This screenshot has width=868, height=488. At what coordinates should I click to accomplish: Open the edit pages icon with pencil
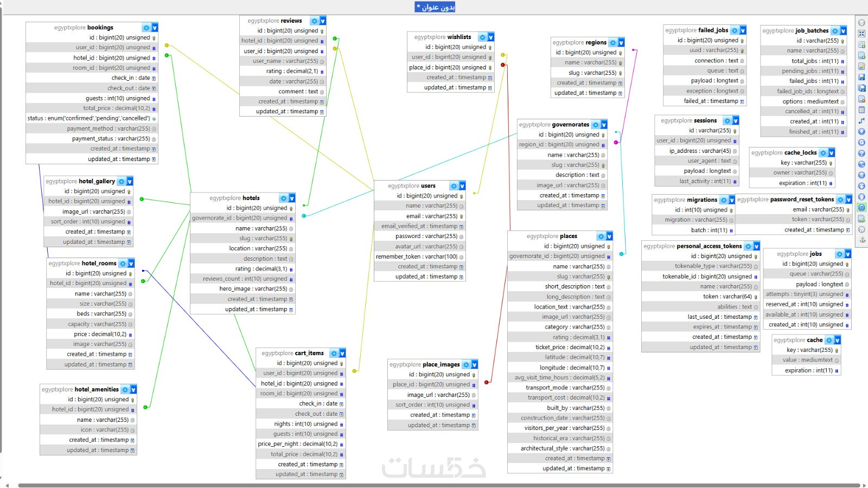pos(861,66)
